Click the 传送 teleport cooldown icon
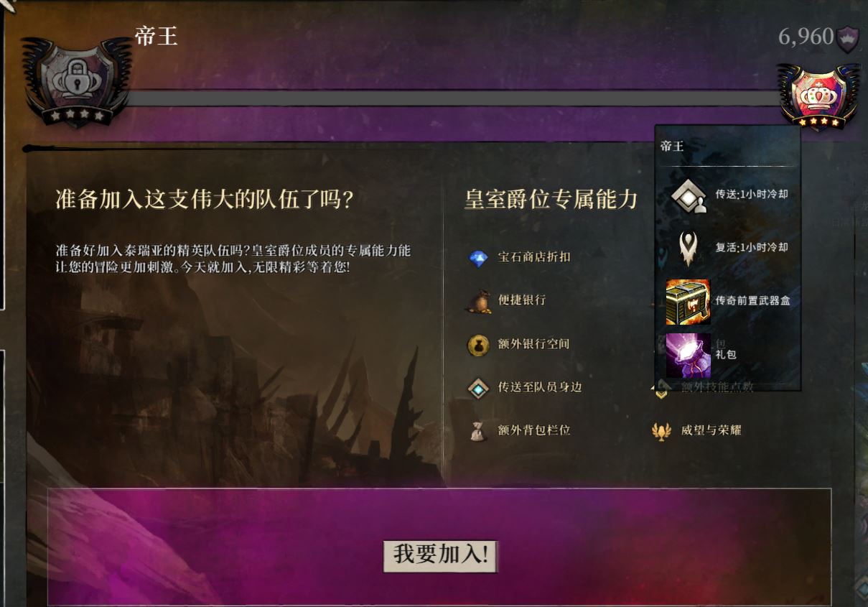This screenshot has height=607, width=868. pyautogui.click(x=689, y=195)
